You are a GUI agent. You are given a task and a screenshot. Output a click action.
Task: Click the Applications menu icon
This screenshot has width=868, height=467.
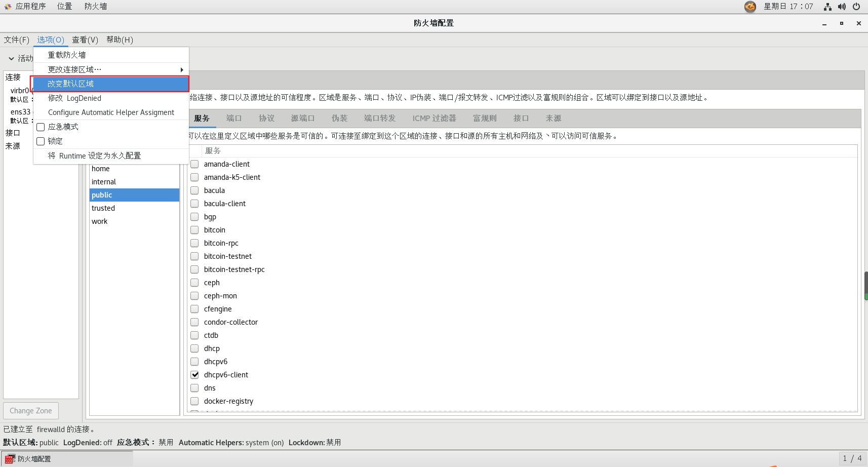[x=8, y=7]
